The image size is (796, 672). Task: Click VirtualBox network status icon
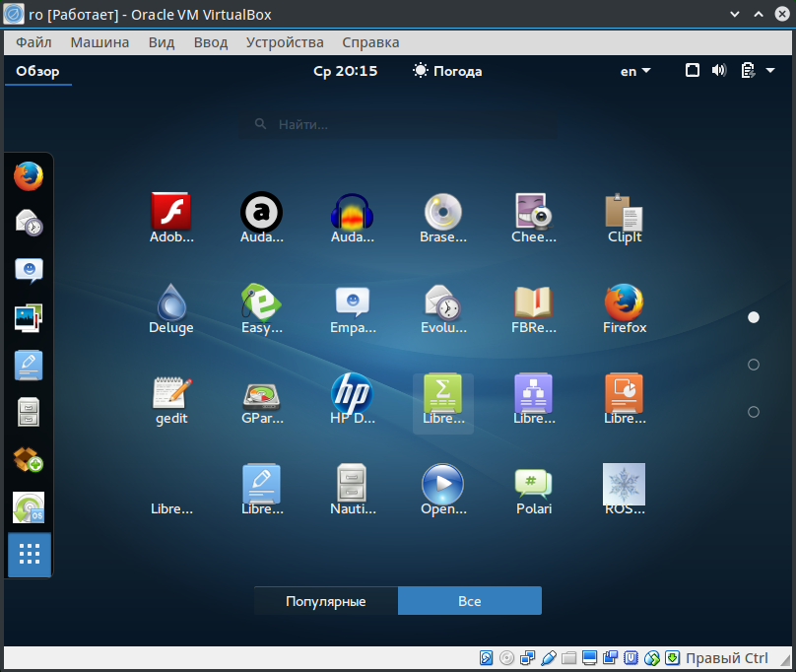click(527, 658)
